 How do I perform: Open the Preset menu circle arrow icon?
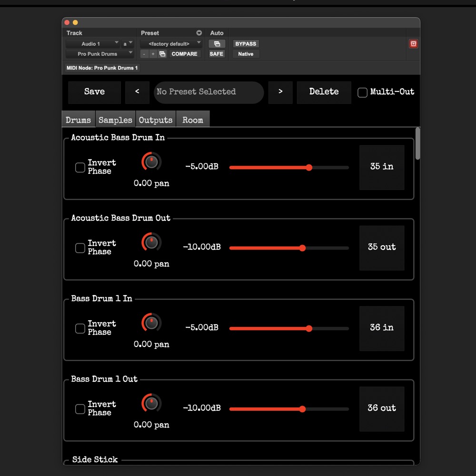[x=199, y=33]
